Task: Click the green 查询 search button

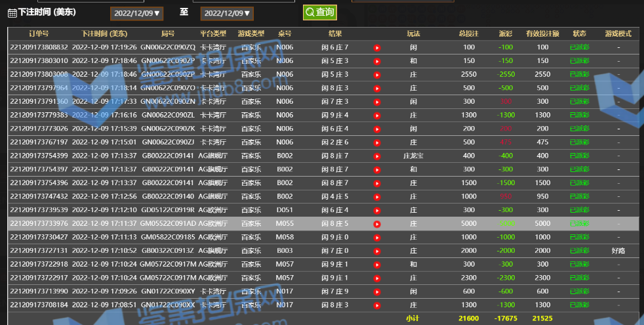Action: click(x=319, y=12)
